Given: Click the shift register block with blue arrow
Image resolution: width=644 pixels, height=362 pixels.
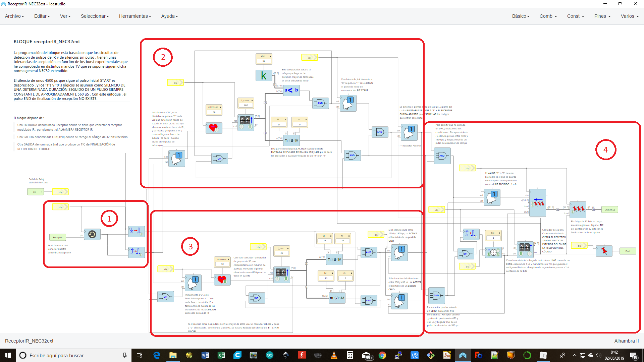Looking at the screenshot, I should 538,202.
